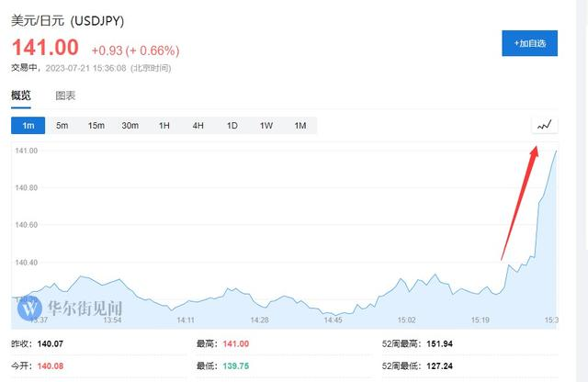This screenshot has width=588, height=382.
Task: Click the 141.00 current price
Action: click(x=45, y=49)
